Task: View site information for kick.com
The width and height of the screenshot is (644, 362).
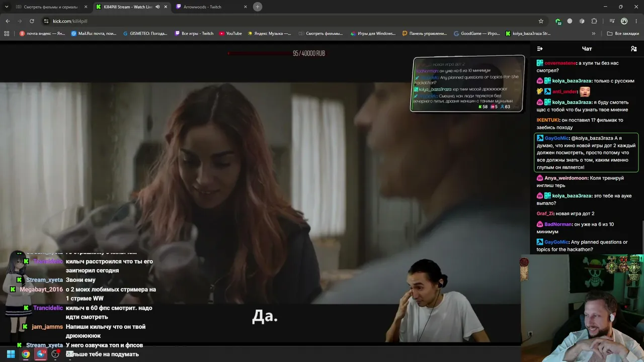Action: [46, 21]
